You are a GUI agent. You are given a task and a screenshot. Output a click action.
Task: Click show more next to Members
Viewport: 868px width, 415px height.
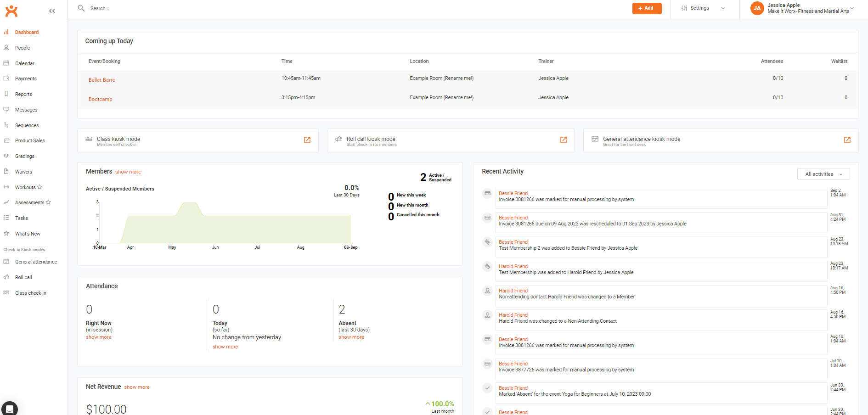point(128,172)
